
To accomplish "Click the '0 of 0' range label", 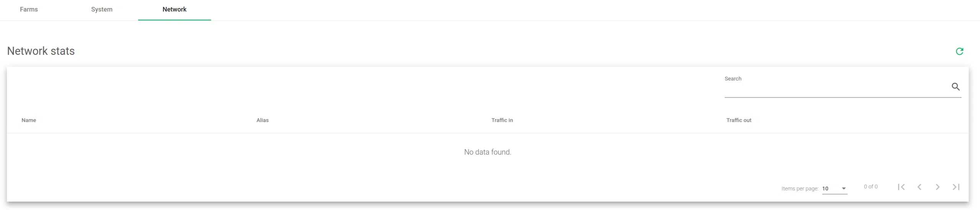I will click(871, 187).
